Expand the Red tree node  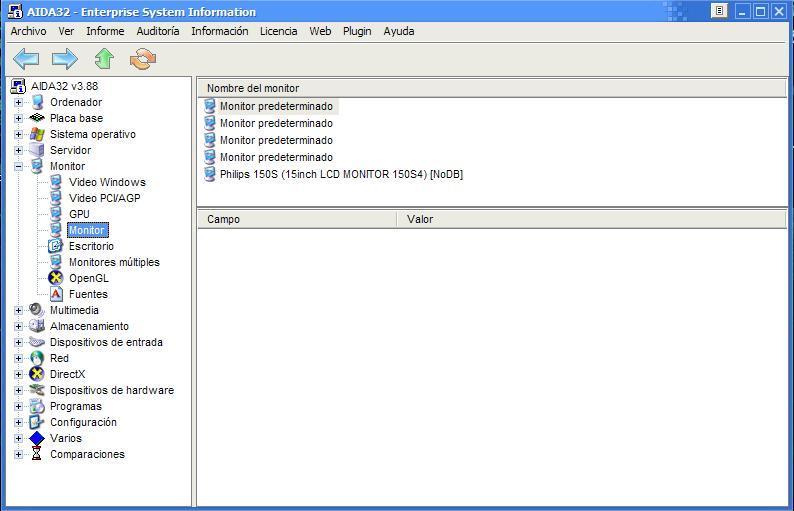coord(18,359)
